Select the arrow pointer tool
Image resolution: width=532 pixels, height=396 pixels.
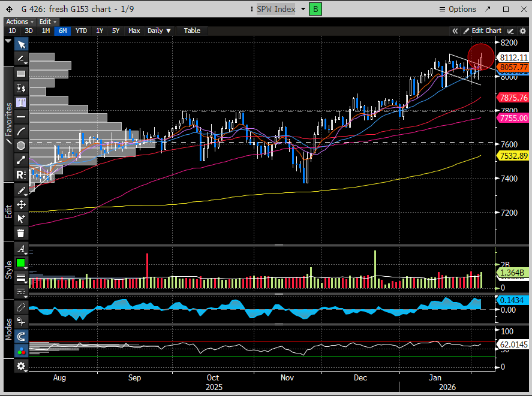(x=21, y=44)
